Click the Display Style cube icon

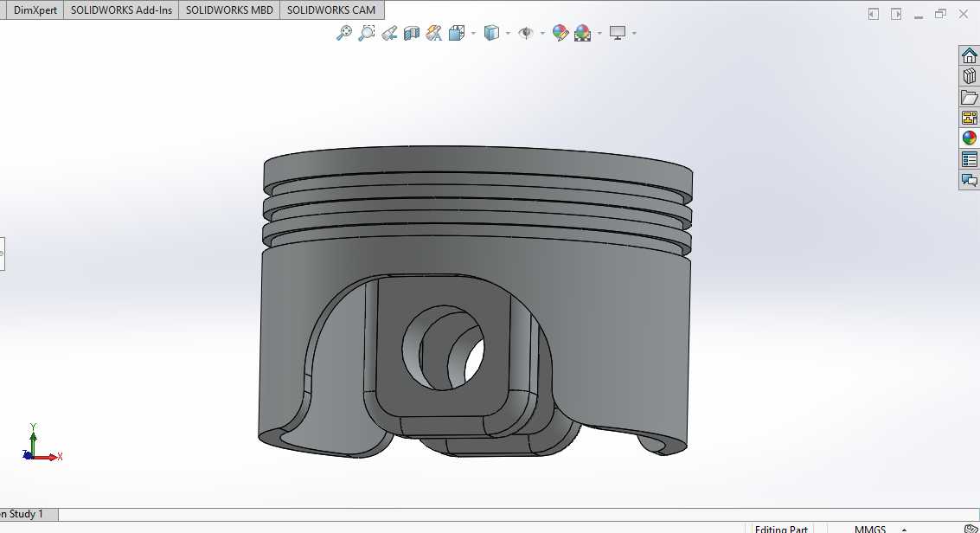tap(492, 33)
